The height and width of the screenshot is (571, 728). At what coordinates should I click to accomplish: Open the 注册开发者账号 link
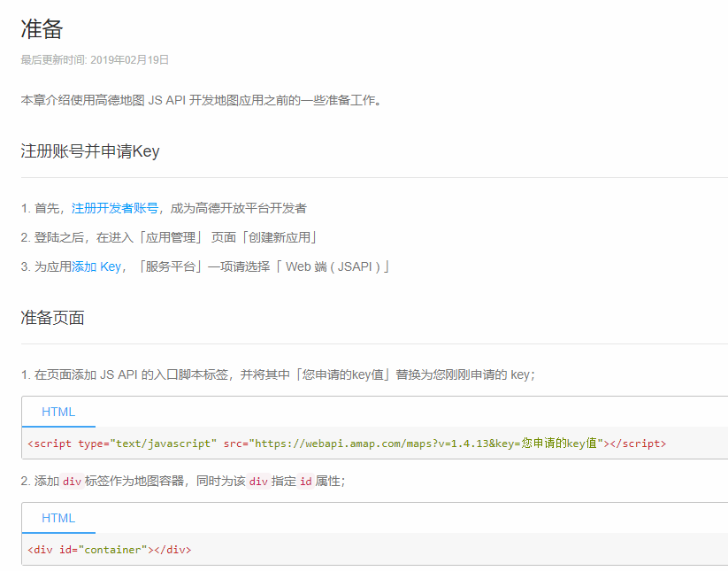tap(115, 208)
